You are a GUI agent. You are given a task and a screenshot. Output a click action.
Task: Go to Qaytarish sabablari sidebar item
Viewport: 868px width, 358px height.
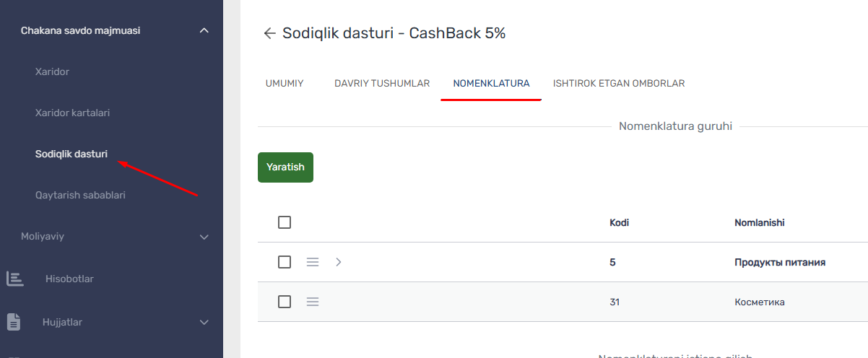[x=80, y=195]
